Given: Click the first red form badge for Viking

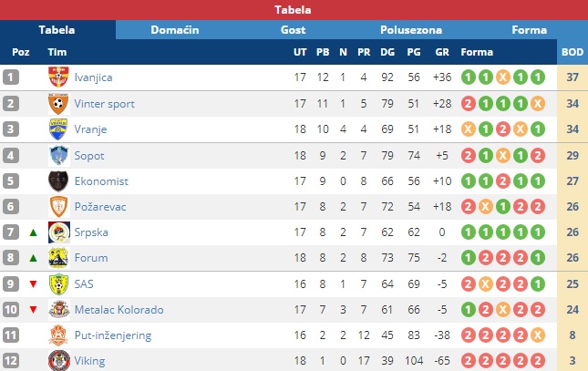Looking at the screenshot, I should [468, 361].
